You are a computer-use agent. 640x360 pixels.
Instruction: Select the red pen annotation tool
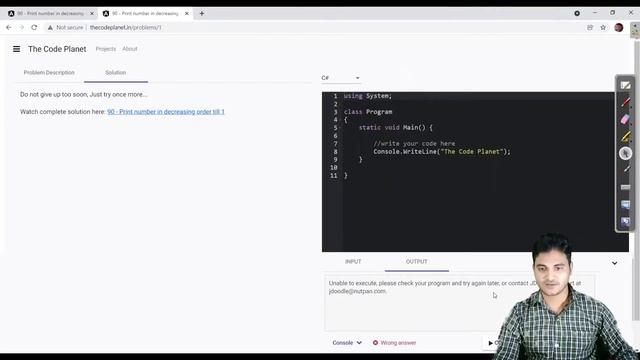coord(625,102)
